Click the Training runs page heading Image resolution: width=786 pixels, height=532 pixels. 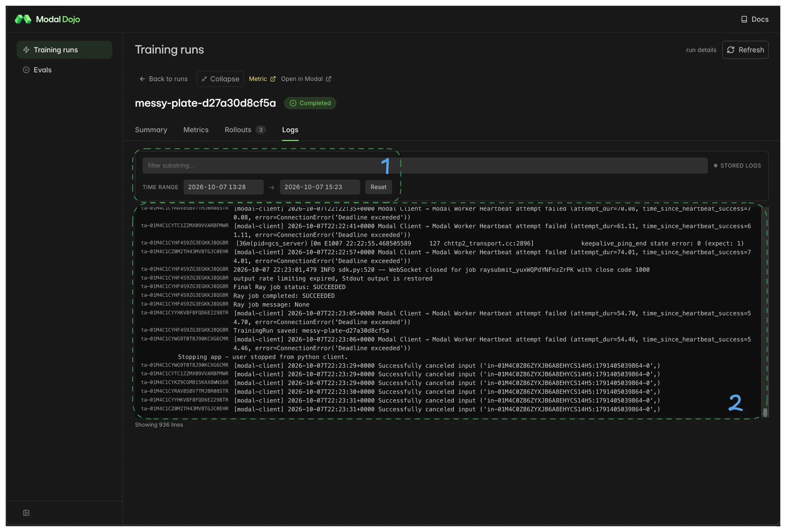point(169,50)
